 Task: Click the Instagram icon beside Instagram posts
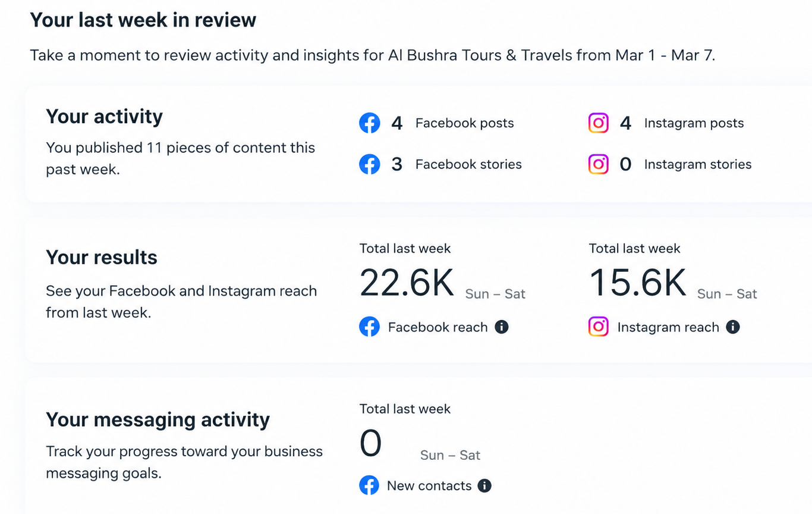coord(599,123)
